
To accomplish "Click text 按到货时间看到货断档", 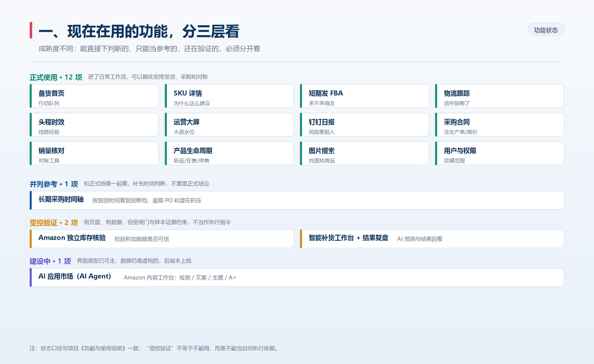I will click(x=147, y=201).
